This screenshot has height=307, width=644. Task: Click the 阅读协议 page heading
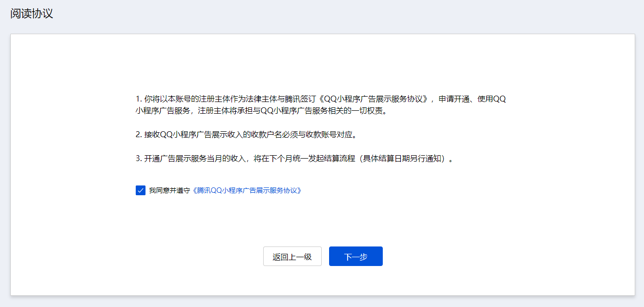tap(32, 14)
